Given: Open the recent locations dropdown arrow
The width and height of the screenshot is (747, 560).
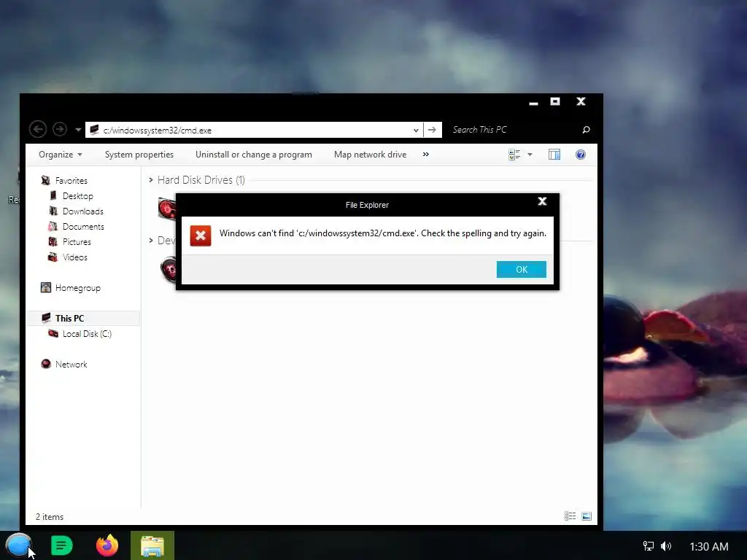Looking at the screenshot, I should 78,130.
